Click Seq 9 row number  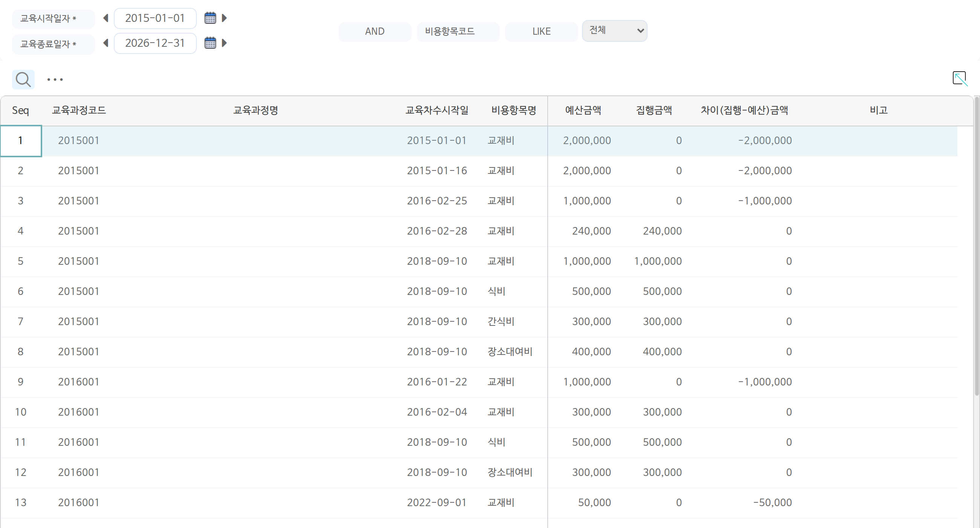[21, 382]
